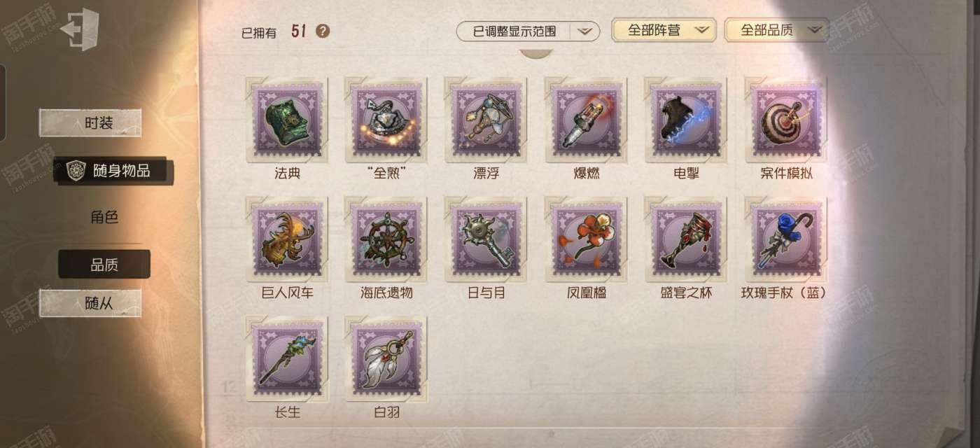The image size is (980, 448).
Task: Sort by 角色 option
Action: (x=104, y=217)
